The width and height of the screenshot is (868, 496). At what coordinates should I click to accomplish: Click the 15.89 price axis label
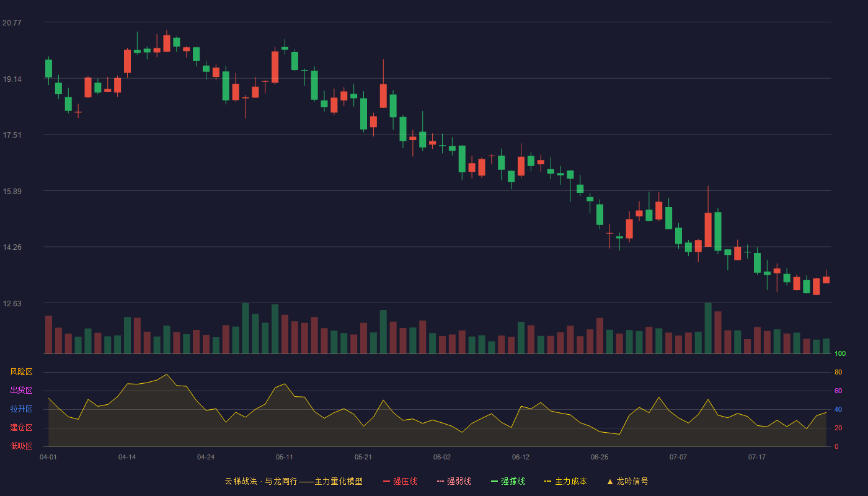click(x=12, y=192)
